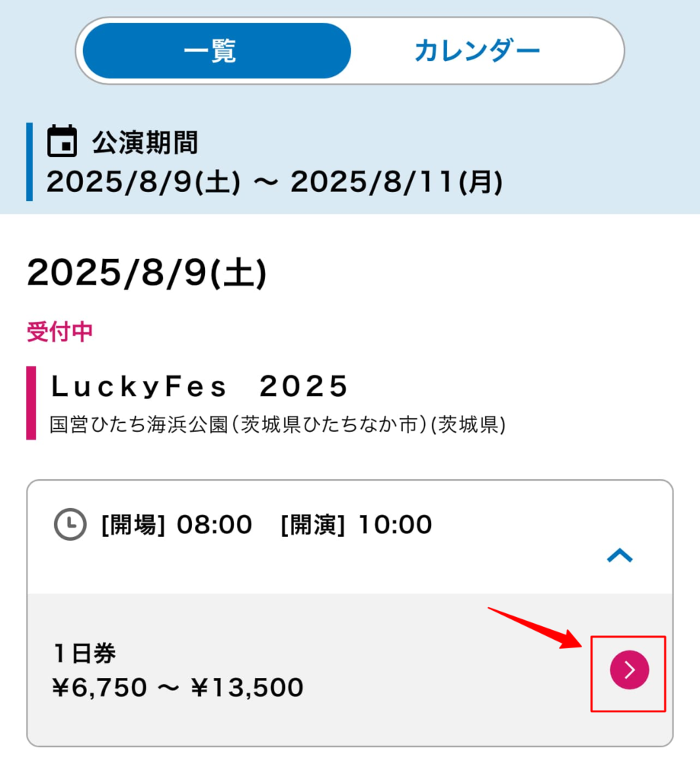This screenshot has height=780, width=700.
Task: Click the 受付中 status label
Action: point(59,332)
